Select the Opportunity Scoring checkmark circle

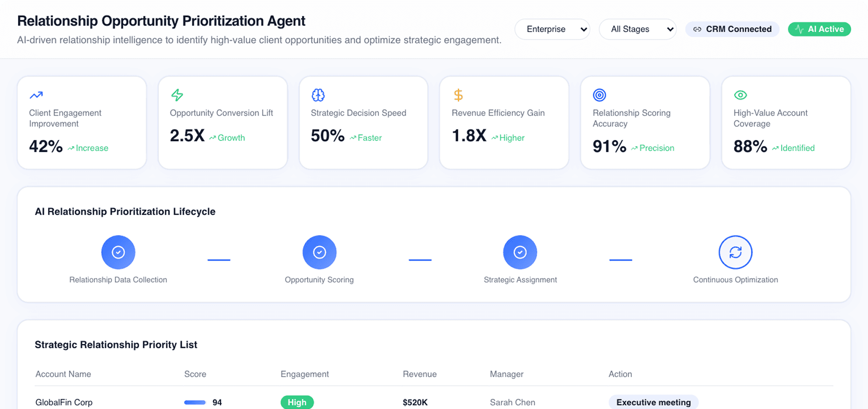coord(319,252)
